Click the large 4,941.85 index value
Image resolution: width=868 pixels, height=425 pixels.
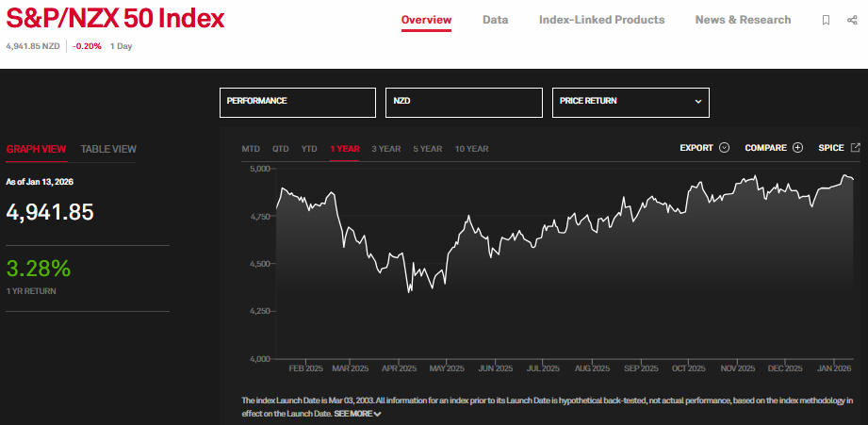(x=50, y=212)
